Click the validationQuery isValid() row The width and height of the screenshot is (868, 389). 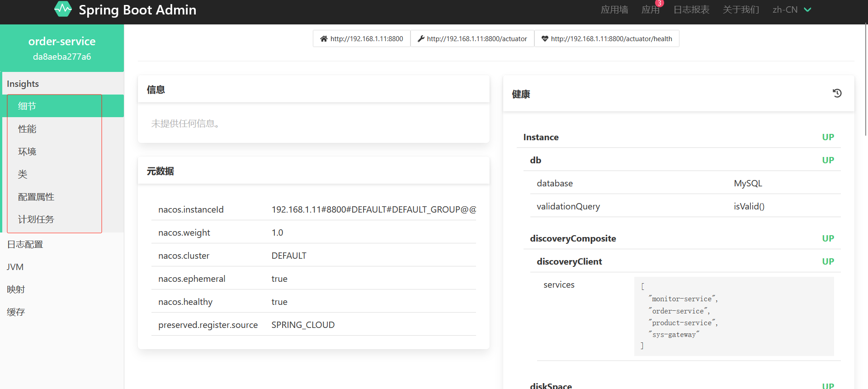pyautogui.click(x=685, y=206)
